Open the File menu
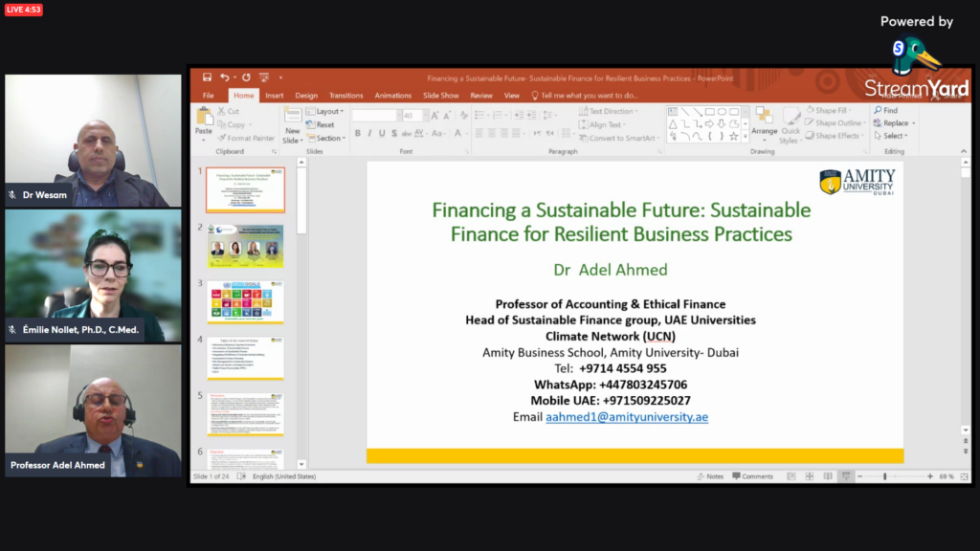Viewport: 980px width, 551px height. 208,96
